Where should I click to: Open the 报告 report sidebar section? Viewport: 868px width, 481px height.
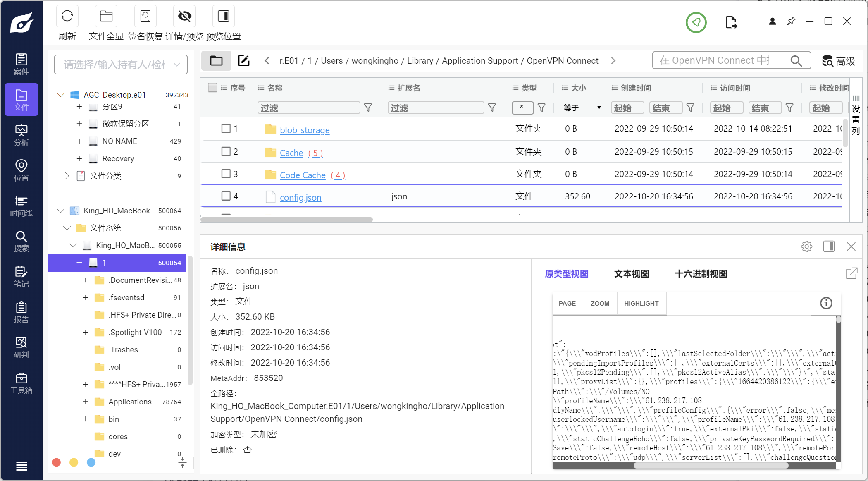(x=21, y=312)
